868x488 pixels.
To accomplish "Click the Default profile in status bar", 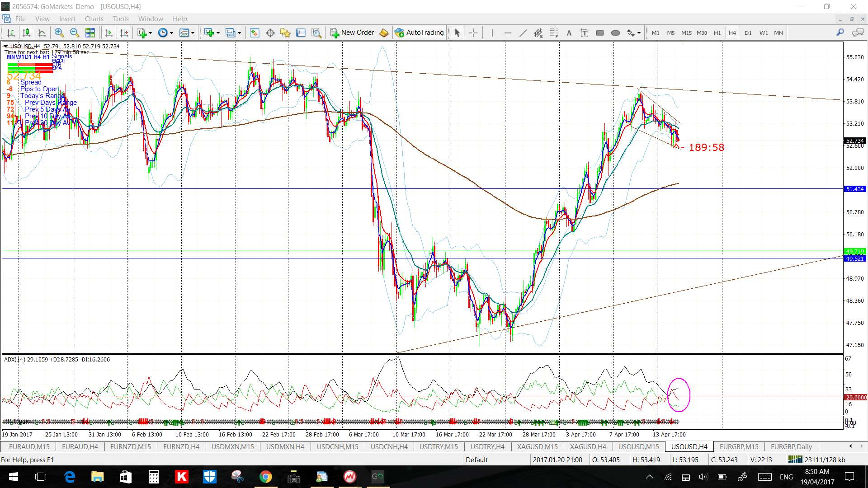I will pos(476,460).
